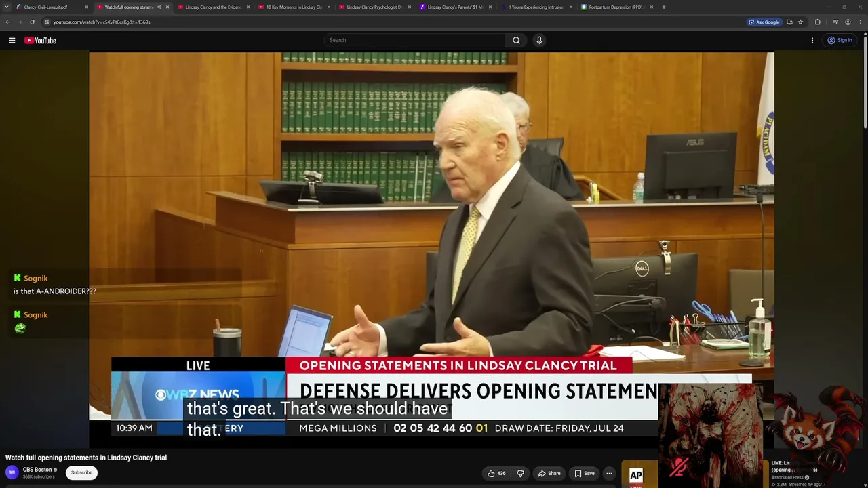Screen dimensions: 868x488
Task: Close the Clancy-Civil-Lawsuit.pdf tab
Action: [x=87, y=7]
